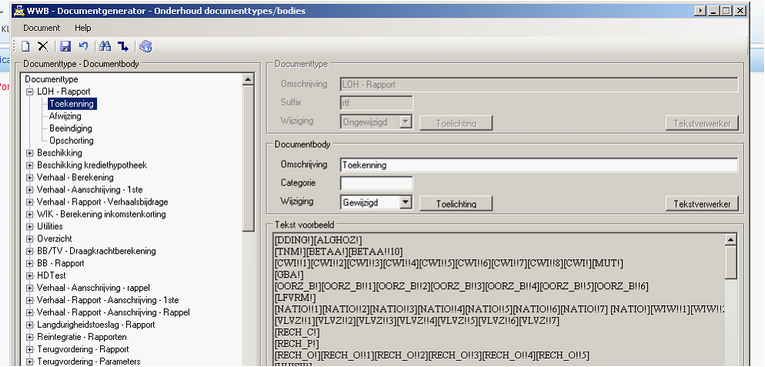Select Verhaal - Aanschrijving - rappel item
Viewport: 765px width, 367px height.
tap(93, 287)
